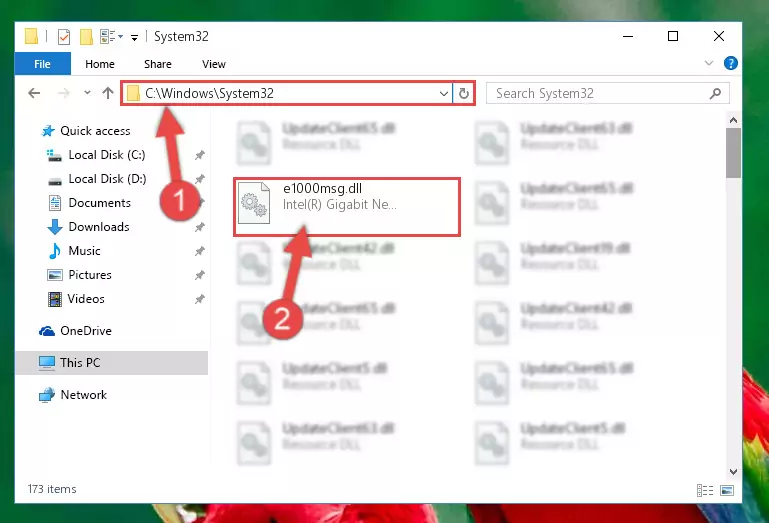Click the 173 items status text
Viewport: 769px width, 523px height.
pos(52,489)
